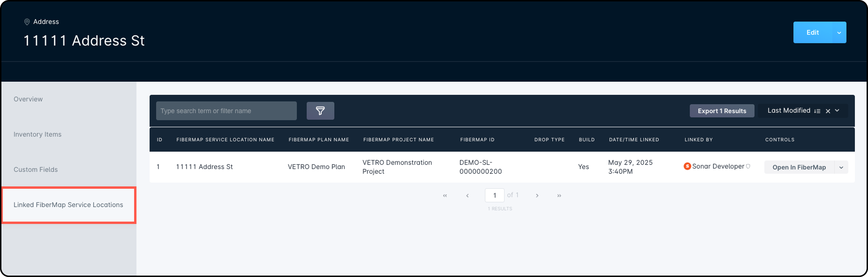The width and height of the screenshot is (868, 277).
Task: Sort by Fibermap Service Location Name column
Action: click(x=225, y=139)
